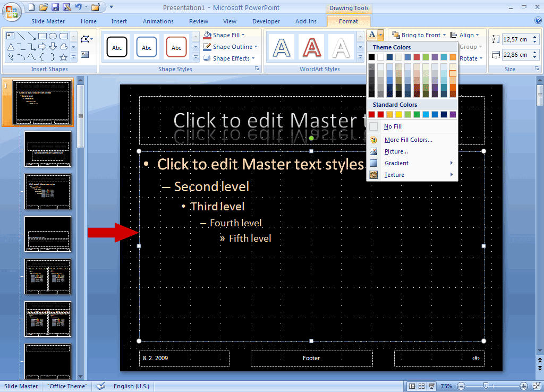Select the straight line shape
The width and height of the screenshot is (544, 392).
click(21, 36)
